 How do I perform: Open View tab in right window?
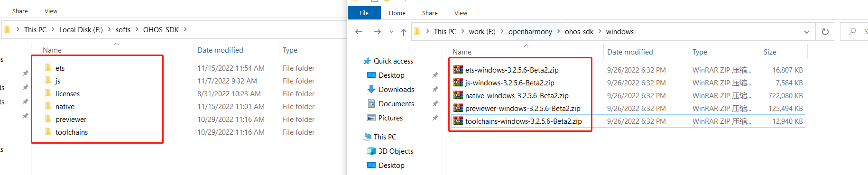[461, 13]
